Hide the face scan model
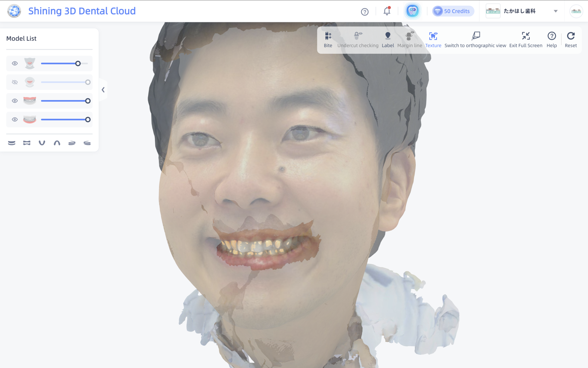Viewport: 588px width, 368px height. click(15, 64)
